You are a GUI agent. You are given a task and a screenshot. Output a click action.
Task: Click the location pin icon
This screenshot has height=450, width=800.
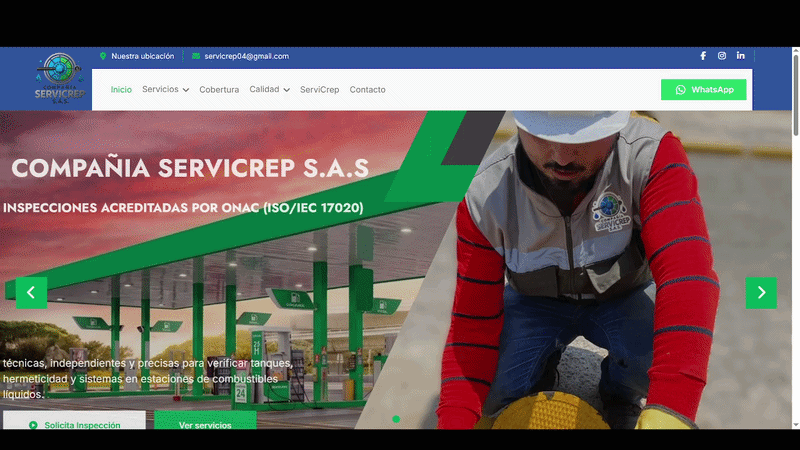103,56
